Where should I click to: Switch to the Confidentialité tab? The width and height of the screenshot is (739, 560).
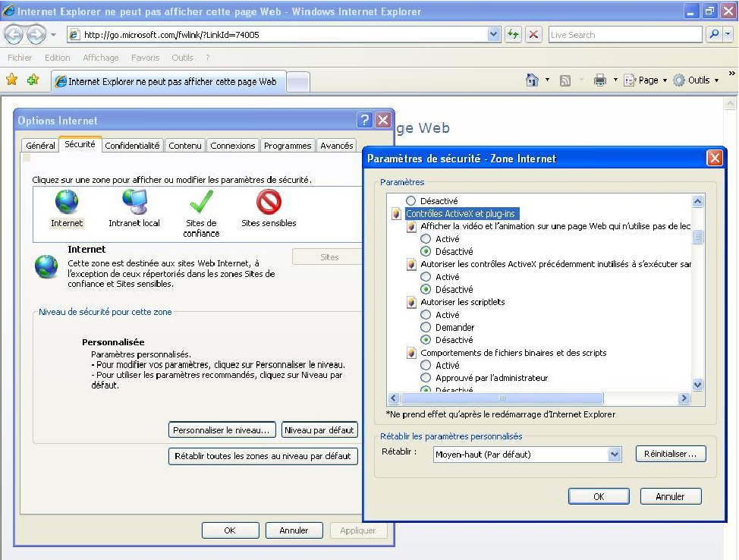click(x=132, y=146)
